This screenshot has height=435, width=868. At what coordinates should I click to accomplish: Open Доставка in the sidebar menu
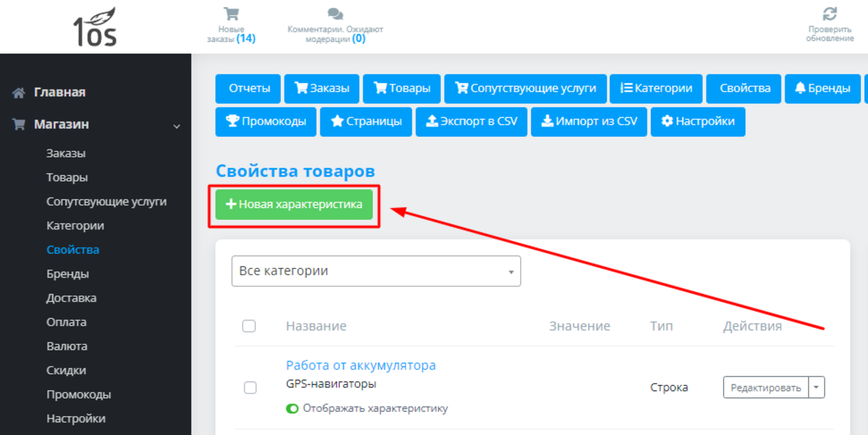point(71,298)
